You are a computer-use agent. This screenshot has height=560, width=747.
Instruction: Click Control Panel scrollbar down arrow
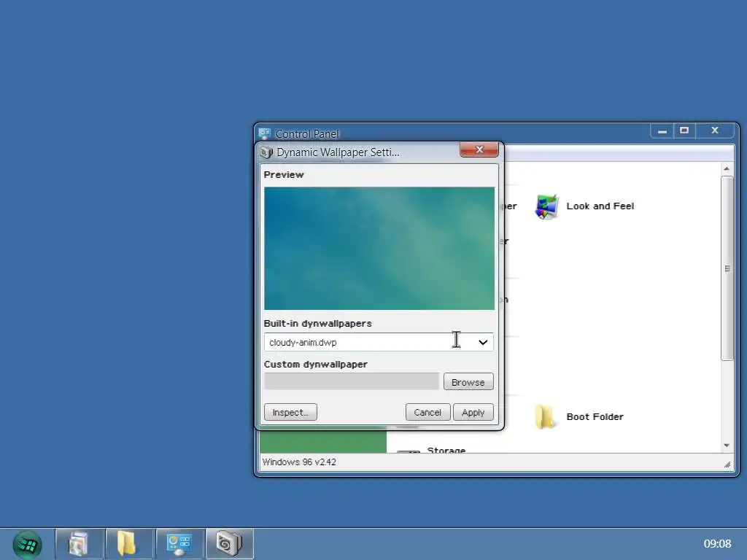click(x=727, y=446)
